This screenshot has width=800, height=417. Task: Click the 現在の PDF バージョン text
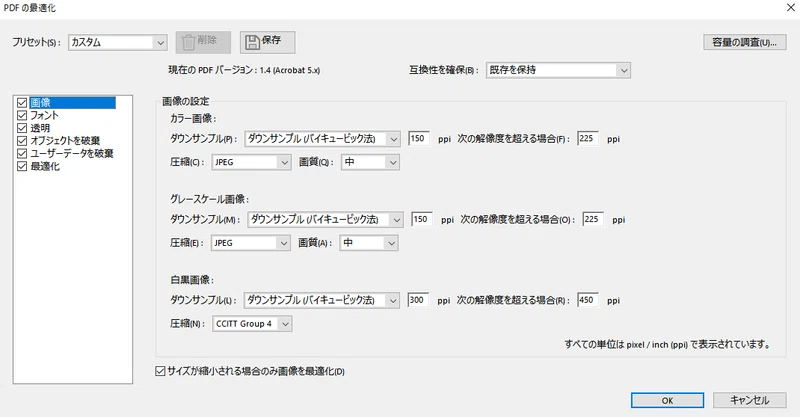pyautogui.click(x=244, y=70)
